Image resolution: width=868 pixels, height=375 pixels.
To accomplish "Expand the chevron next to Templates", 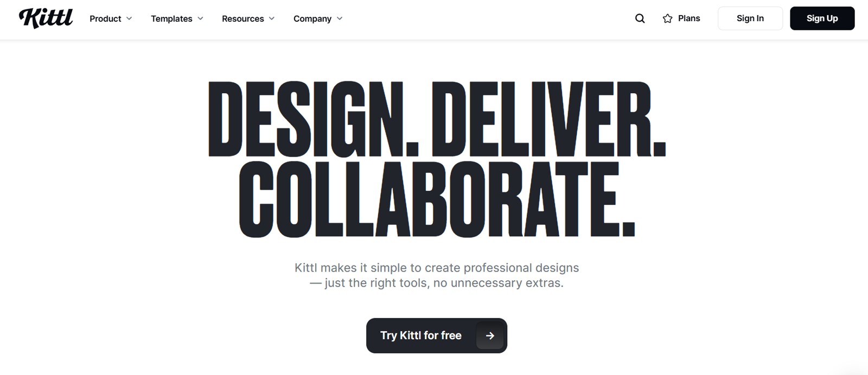I will (200, 18).
